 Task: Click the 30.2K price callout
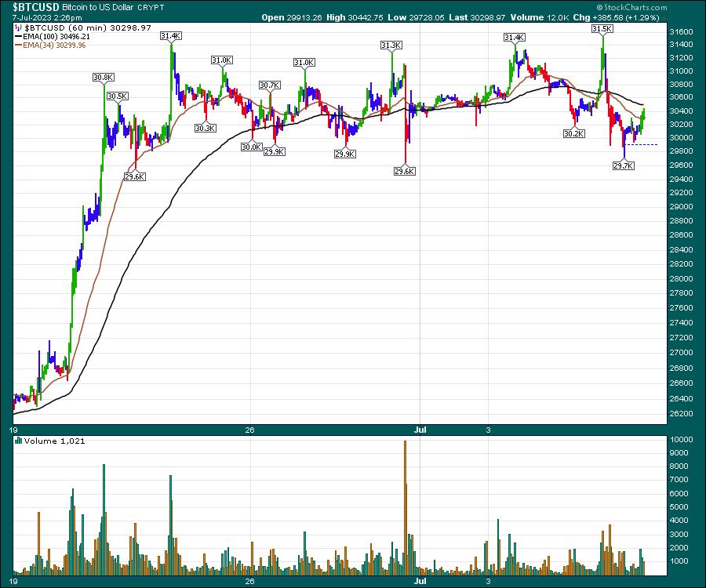[574, 134]
